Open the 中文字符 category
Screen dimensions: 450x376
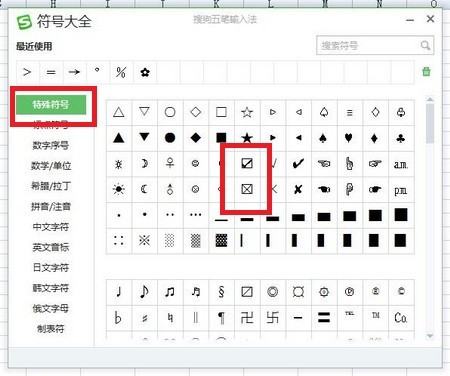coord(51,227)
